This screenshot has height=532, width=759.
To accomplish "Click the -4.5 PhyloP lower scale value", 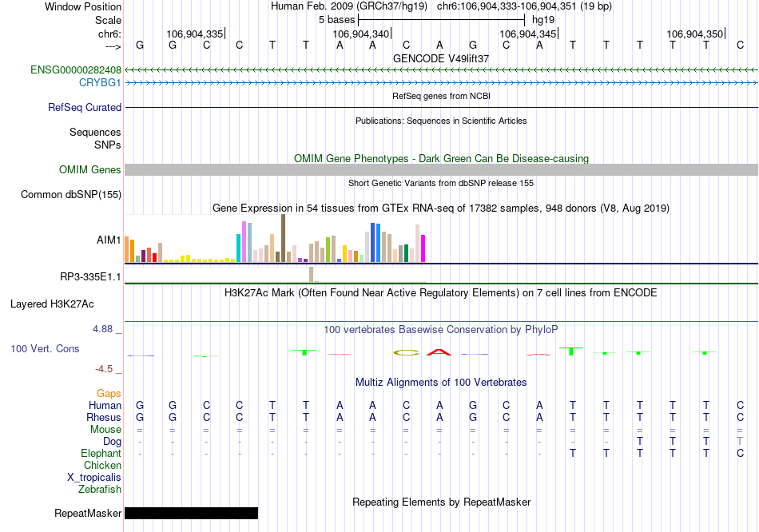I will pyautogui.click(x=104, y=369).
